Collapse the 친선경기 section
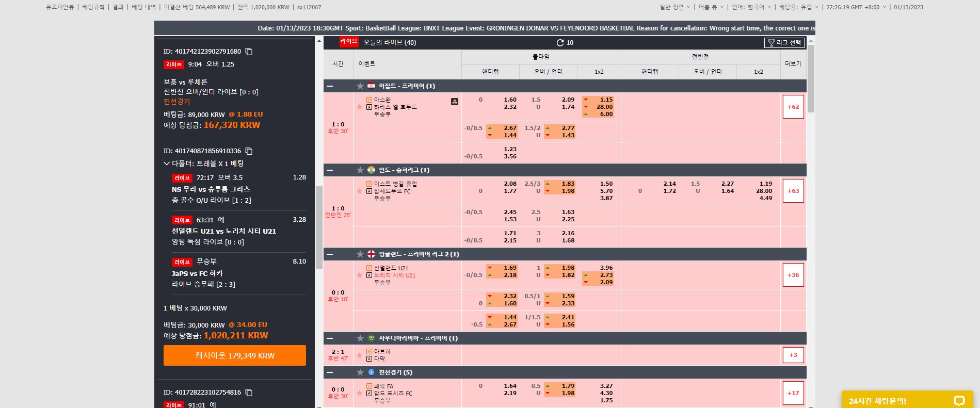The image size is (980, 408). [330, 372]
